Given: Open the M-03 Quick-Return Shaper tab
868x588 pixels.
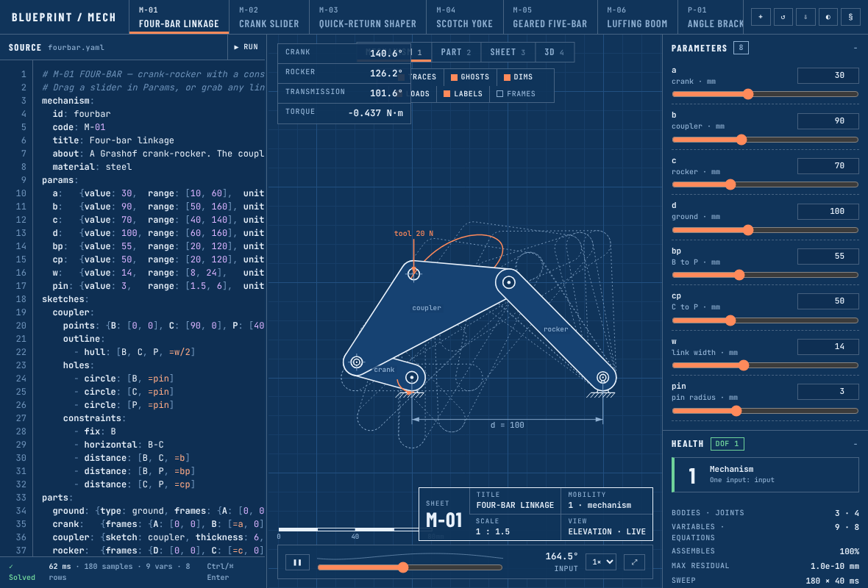Looking at the screenshot, I should [x=368, y=17].
